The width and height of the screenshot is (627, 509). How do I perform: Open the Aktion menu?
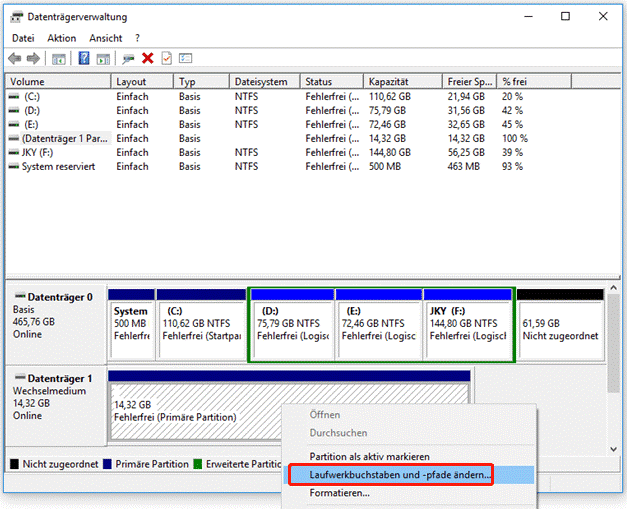[x=62, y=38]
